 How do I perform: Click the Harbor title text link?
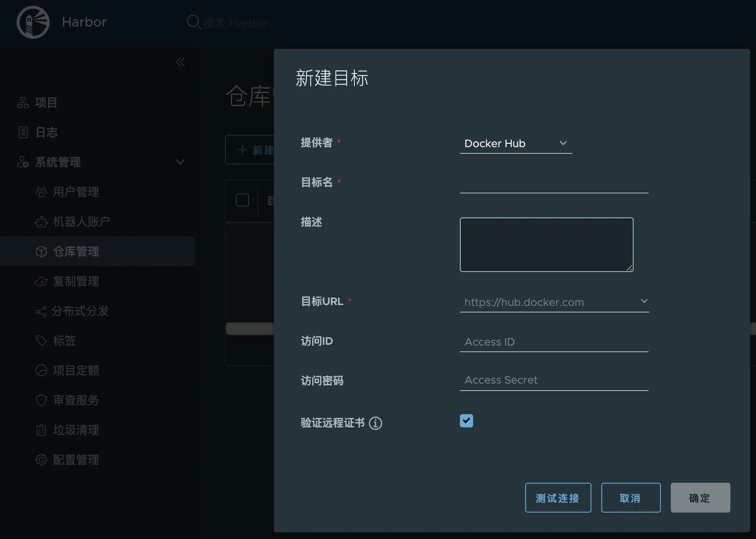[84, 22]
